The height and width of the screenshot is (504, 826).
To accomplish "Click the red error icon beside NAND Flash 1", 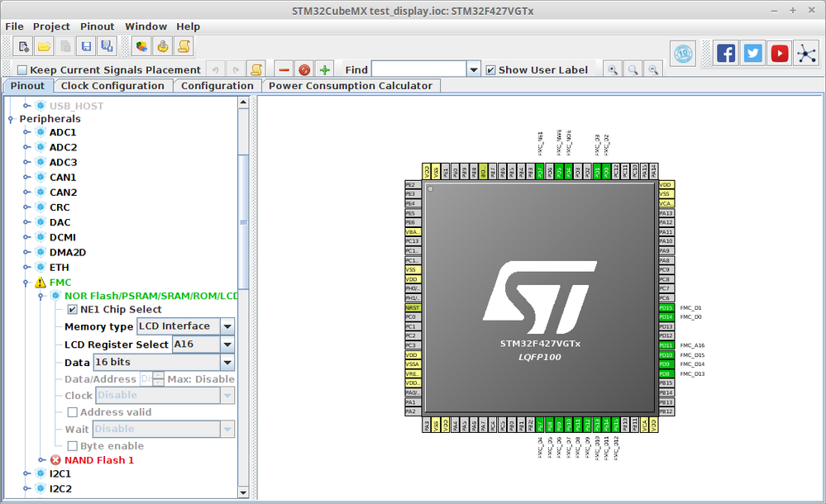I will coord(55,460).
